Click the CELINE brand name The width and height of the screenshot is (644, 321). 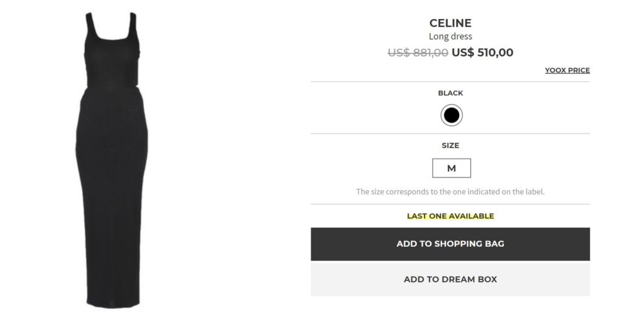pos(450,23)
